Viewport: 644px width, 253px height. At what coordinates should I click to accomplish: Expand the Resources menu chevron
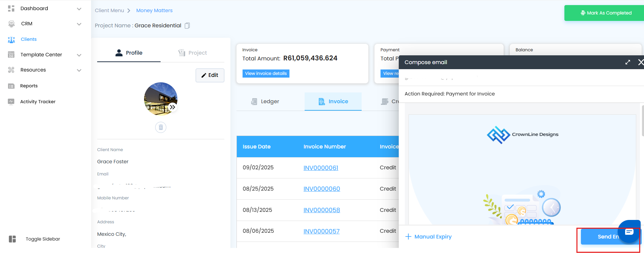pyautogui.click(x=79, y=70)
